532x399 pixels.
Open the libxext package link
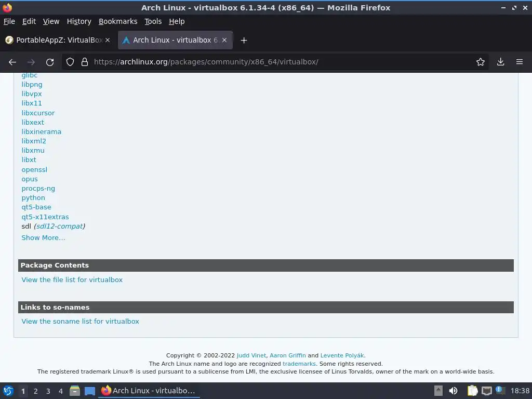pos(33,122)
